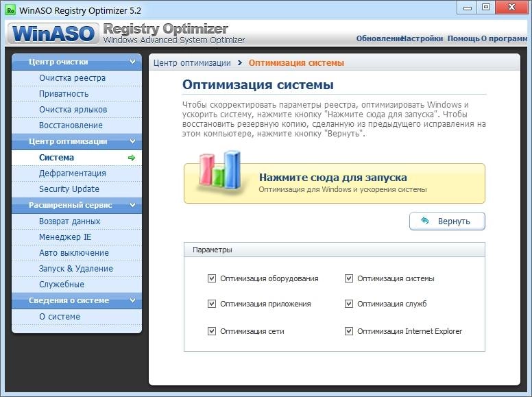
Task: Select Восстановление in sidebar
Action: [77, 125]
